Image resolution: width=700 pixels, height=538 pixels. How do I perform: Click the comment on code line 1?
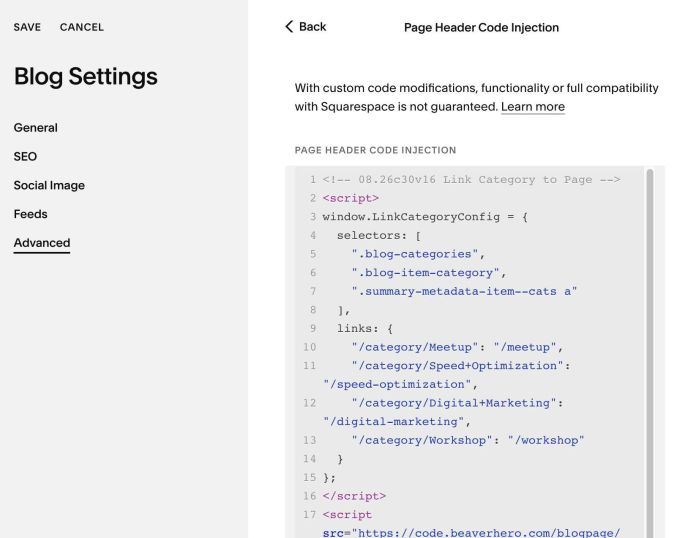click(x=471, y=179)
